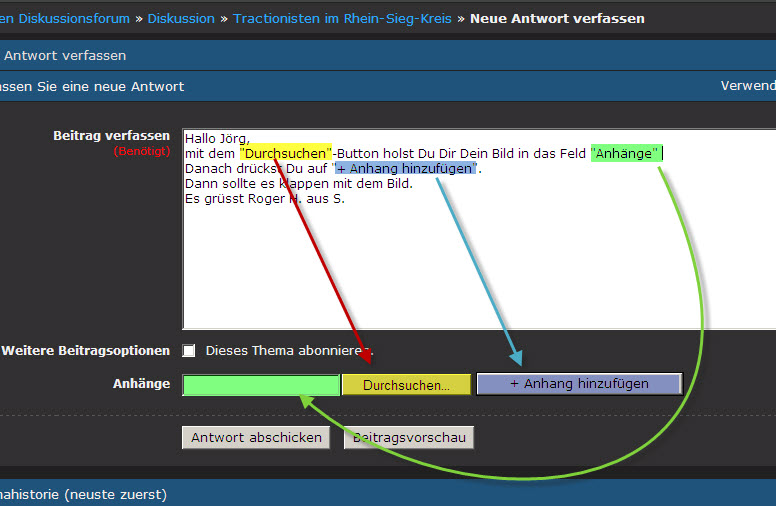
Task: Click the green-highlighted "Anhänge" word in the message
Action: pyautogui.click(x=625, y=153)
